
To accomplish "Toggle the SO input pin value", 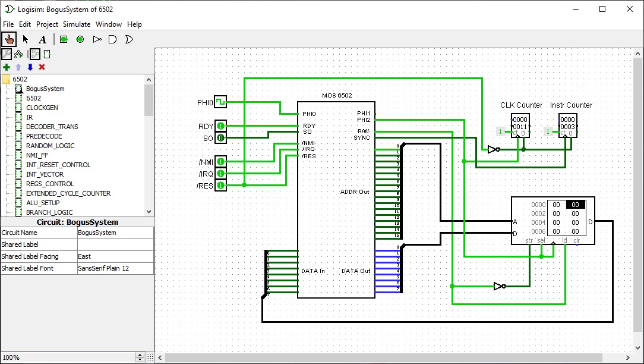I will tap(220, 138).
